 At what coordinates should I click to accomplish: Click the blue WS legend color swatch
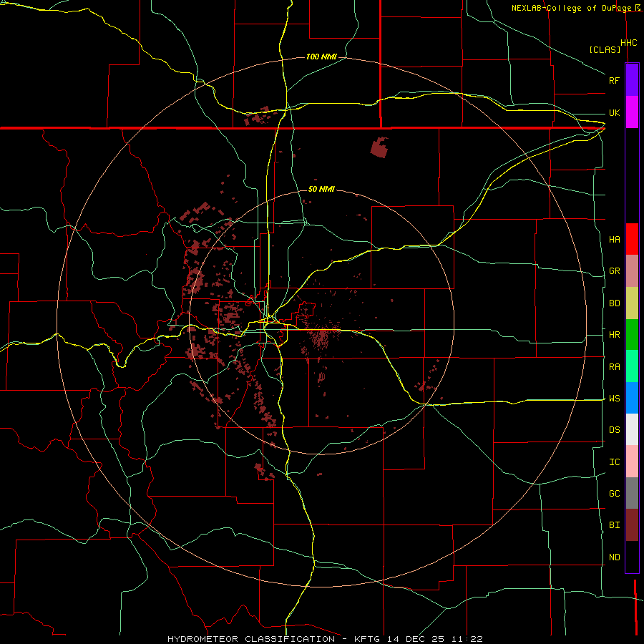click(x=632, y=398)
